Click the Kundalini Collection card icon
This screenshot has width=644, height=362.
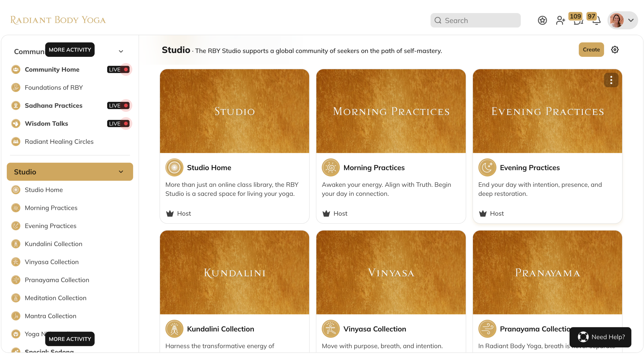(x=174, y=329)
